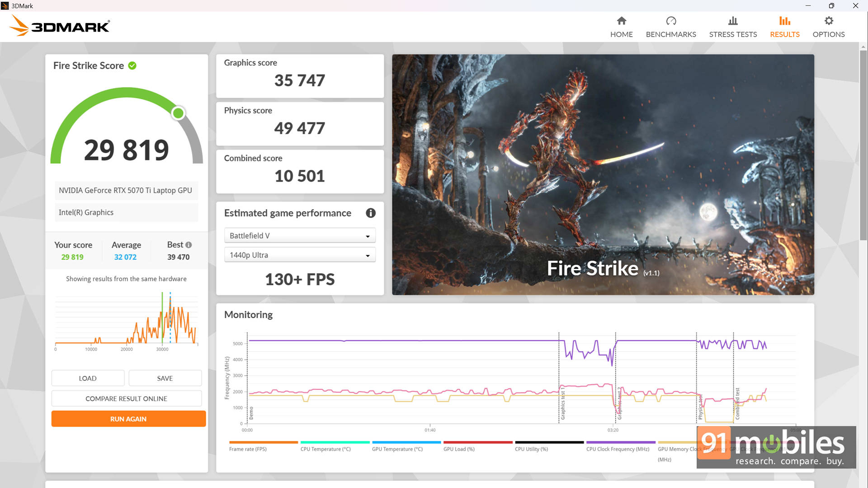Click Compare Result Online button
The height and width of the screenshot is (488, 868).
127,399
